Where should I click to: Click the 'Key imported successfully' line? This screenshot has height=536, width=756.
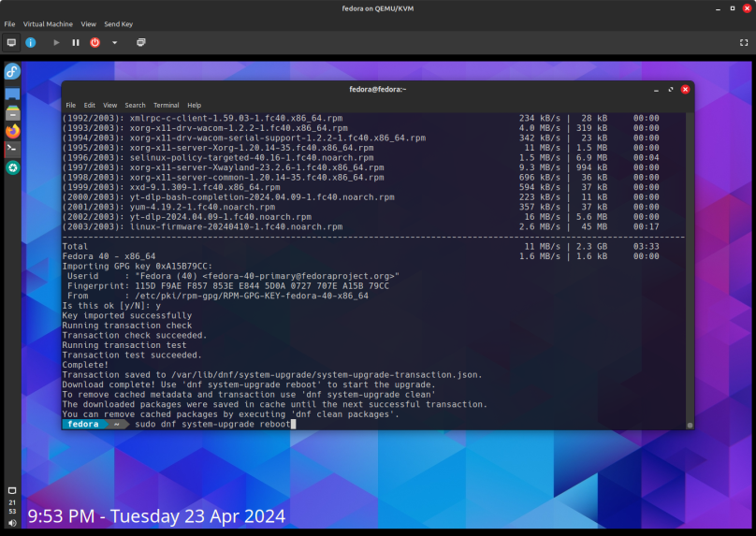coord(127,316)
